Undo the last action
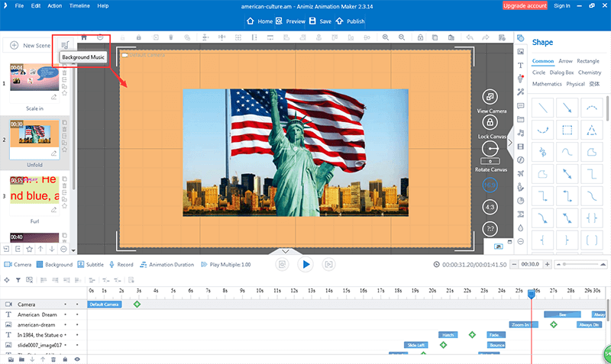The height and width of the screenshot is (364, 611). [x=470, y=37]
